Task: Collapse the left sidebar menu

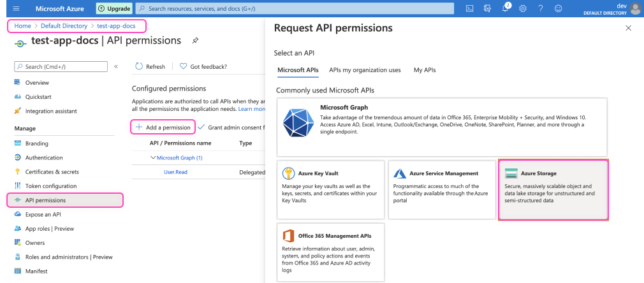Action: 116,66
